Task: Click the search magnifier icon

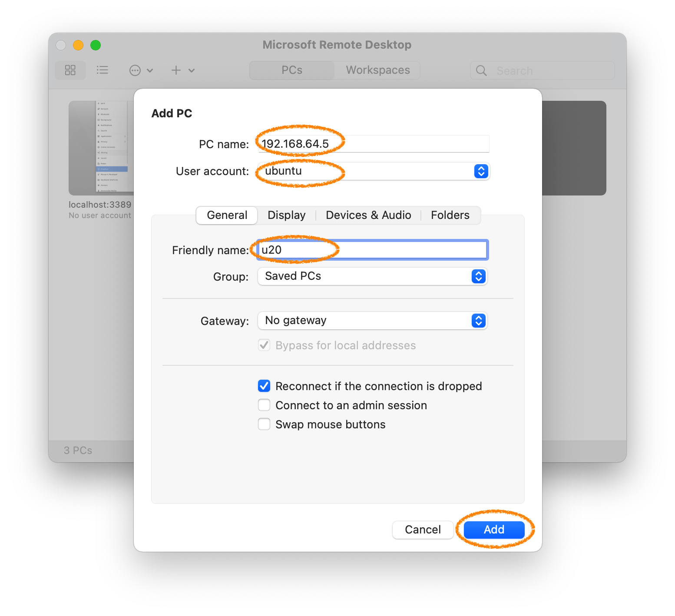Action: click(481, 71)
